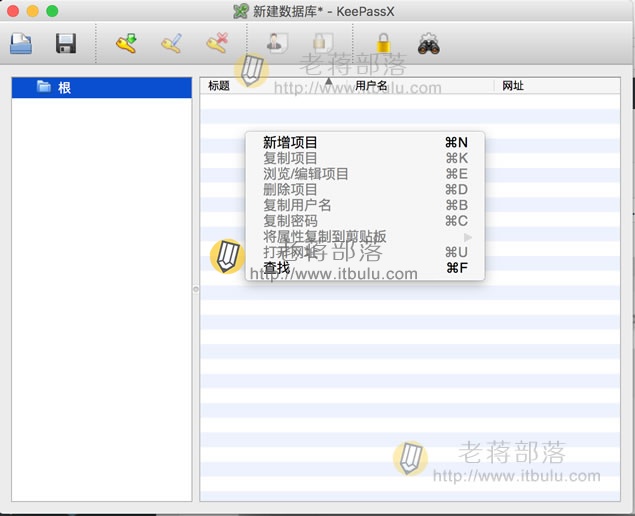
Task: Choose 复制项目 in context menu
Action: (x=365, y=158)
